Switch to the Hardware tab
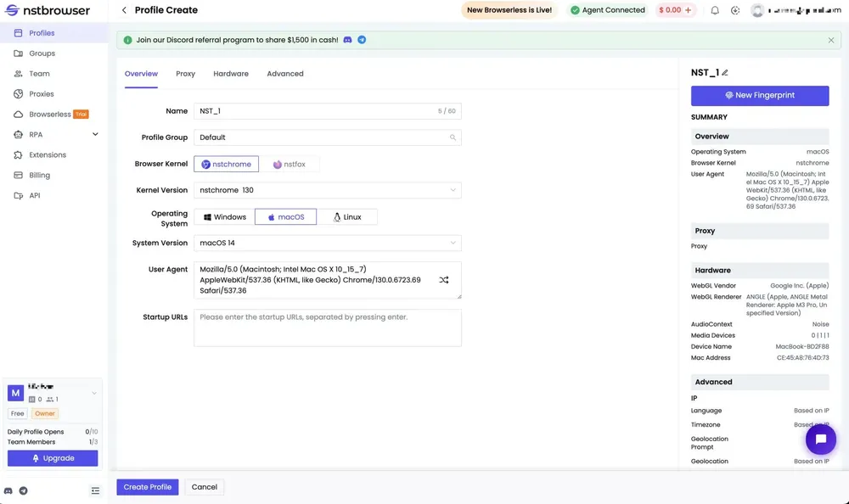The image size is (849, 504). (x=231, y=74)
